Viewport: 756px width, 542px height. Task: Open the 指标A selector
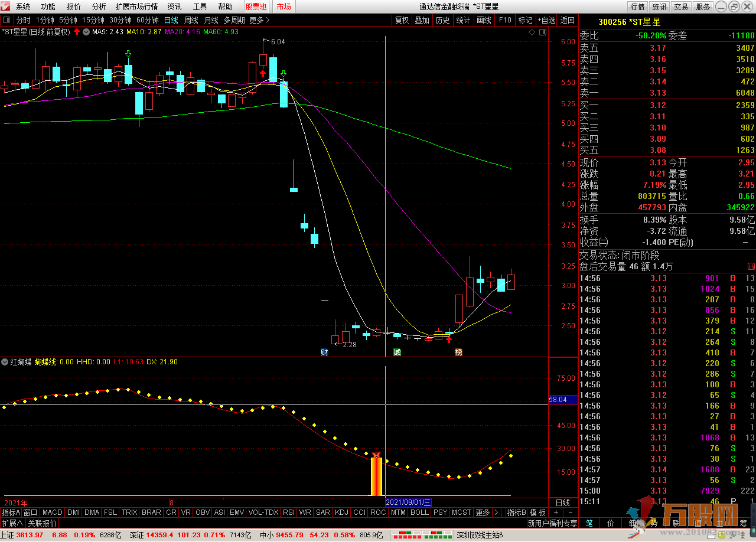[x=11, y=512]
